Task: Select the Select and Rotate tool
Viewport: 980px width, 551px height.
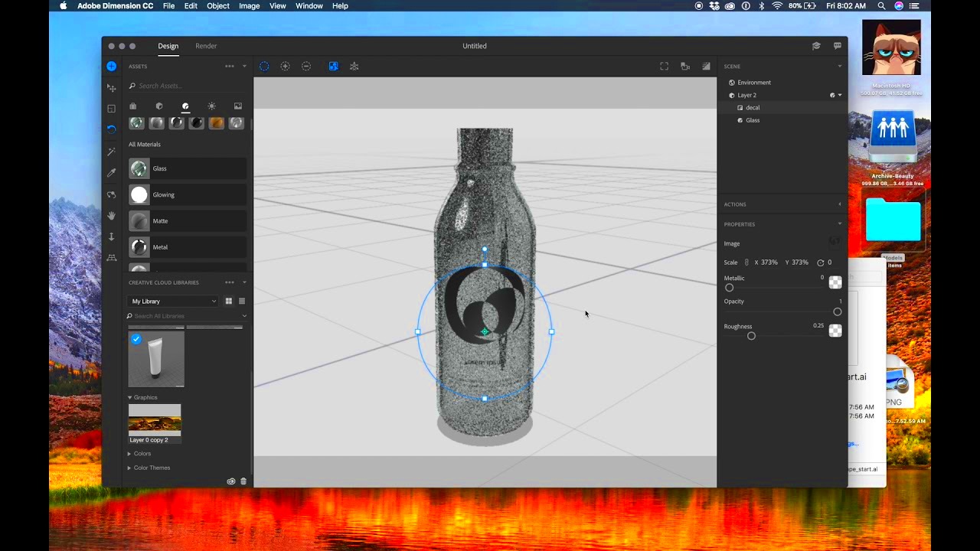Action: coord(111,129)
